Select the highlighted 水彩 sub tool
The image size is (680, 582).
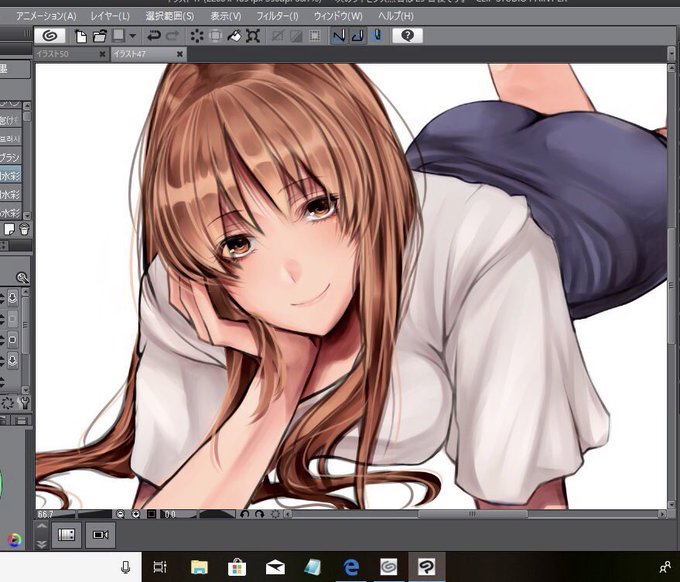point(10,176)
